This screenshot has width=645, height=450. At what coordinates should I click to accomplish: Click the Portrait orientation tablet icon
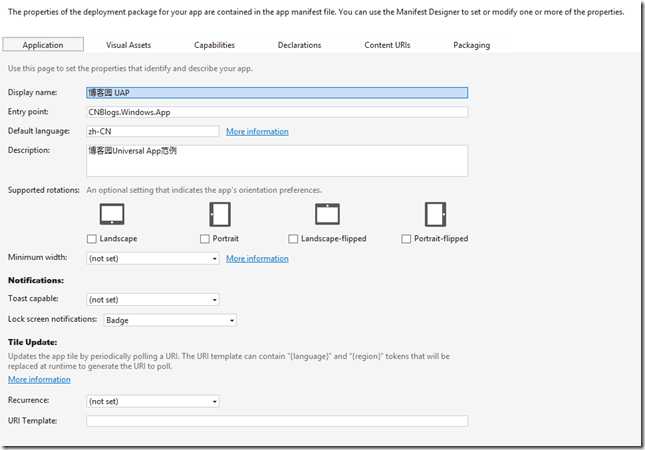pos(220,214)
